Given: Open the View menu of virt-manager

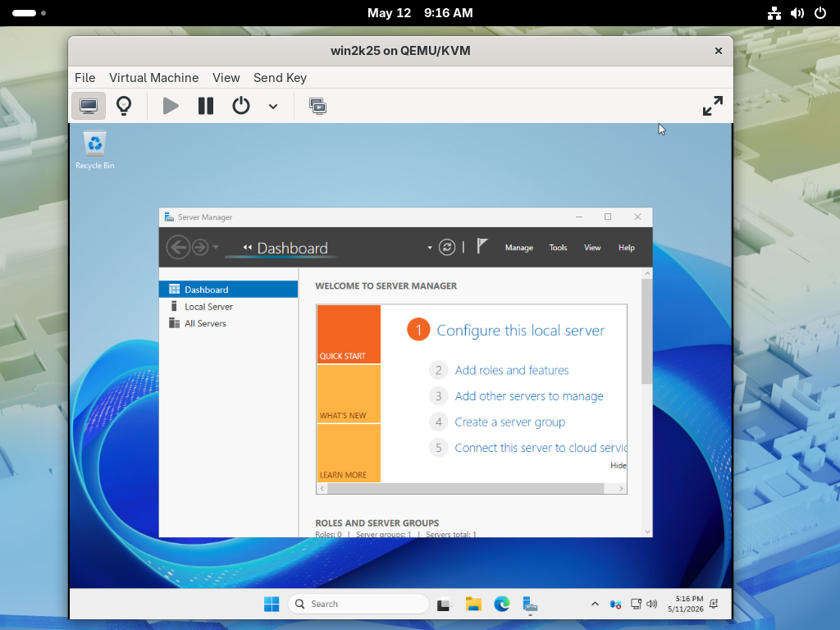Looking at the screenshot, I should pos(226,78).
